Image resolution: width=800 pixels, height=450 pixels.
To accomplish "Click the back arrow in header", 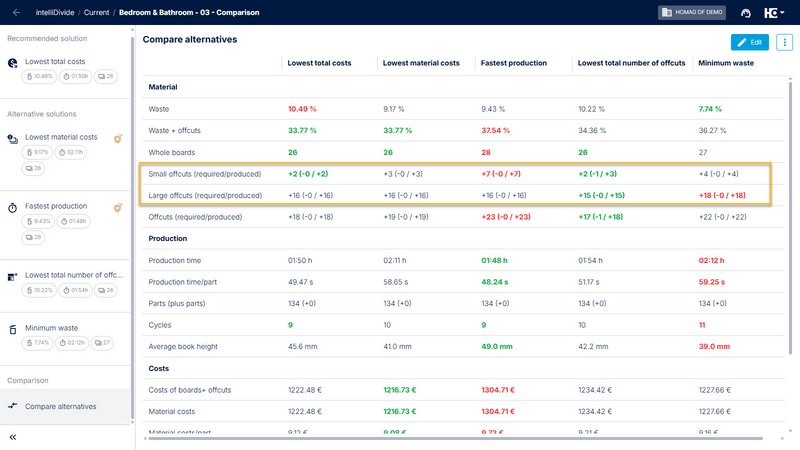I will 15,12.
